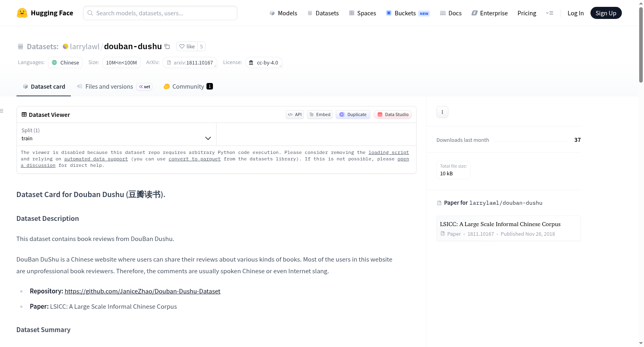Go to Datasets in the navigation
644x347 pixels.
pos(323,13)
